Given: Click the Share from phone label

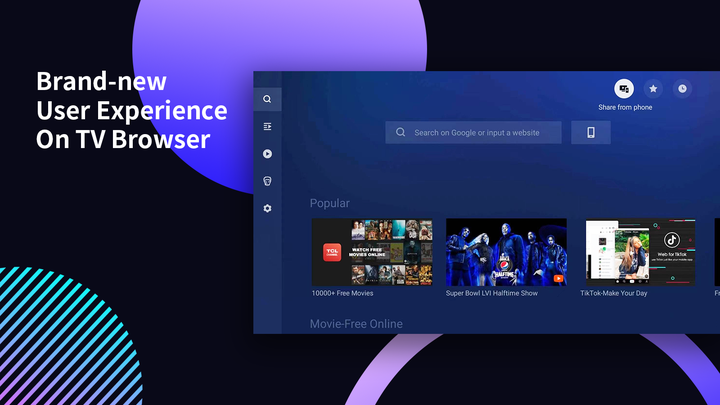Looking at the screenshot, I should (625, 107).
